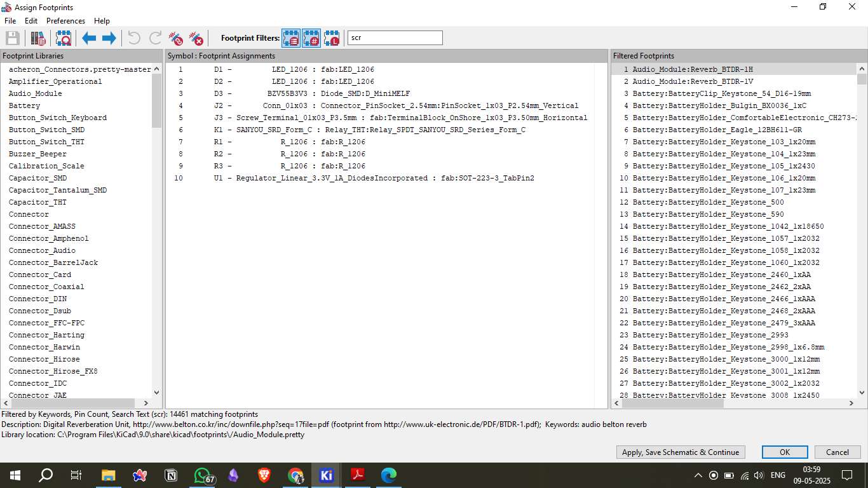The width and height of the screenshot is (868, 488).
Task: Select the R2 R_1206 row
Action: pyautogui.click(x=380, y=154)
